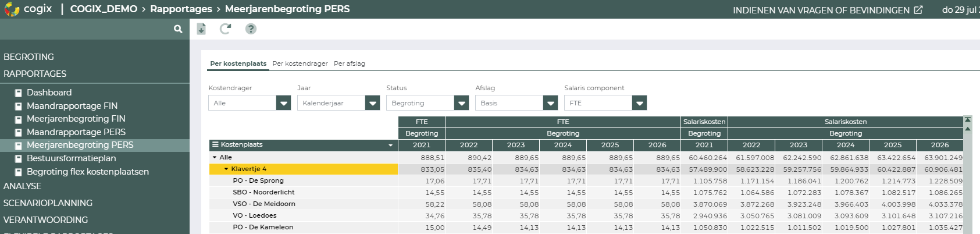Click the date text do 29 jul
This screenshot has height=234, width=980.
960,9
